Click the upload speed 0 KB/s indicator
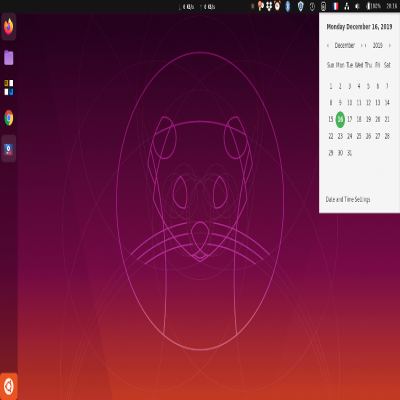Screen dimensions: 400x400 [x=207, y=7]
